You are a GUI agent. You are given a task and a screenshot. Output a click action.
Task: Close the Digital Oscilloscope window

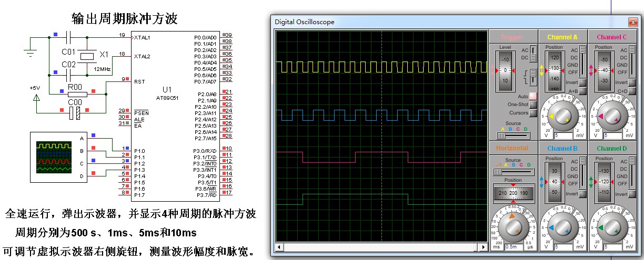pyautogui.click(x=632, y=22)
